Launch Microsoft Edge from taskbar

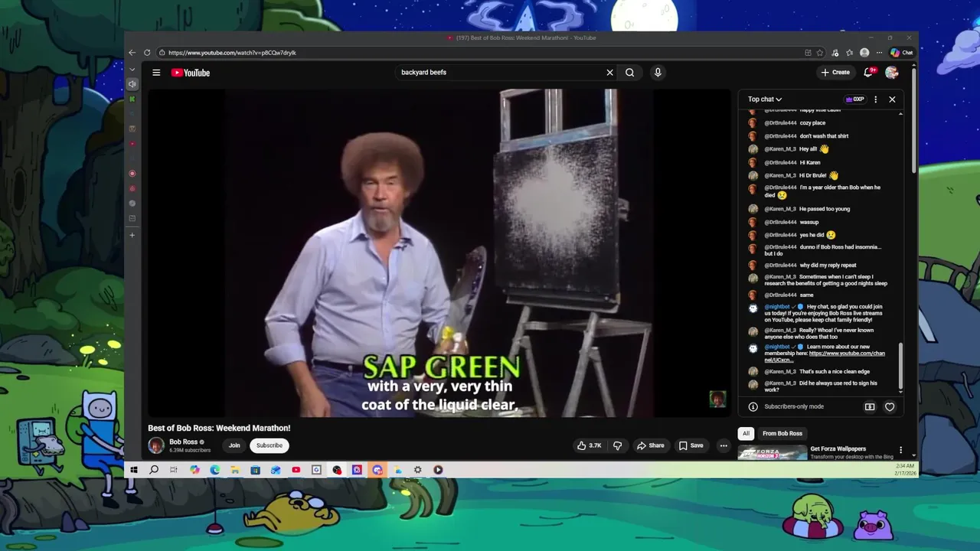[x=215, y=470]
